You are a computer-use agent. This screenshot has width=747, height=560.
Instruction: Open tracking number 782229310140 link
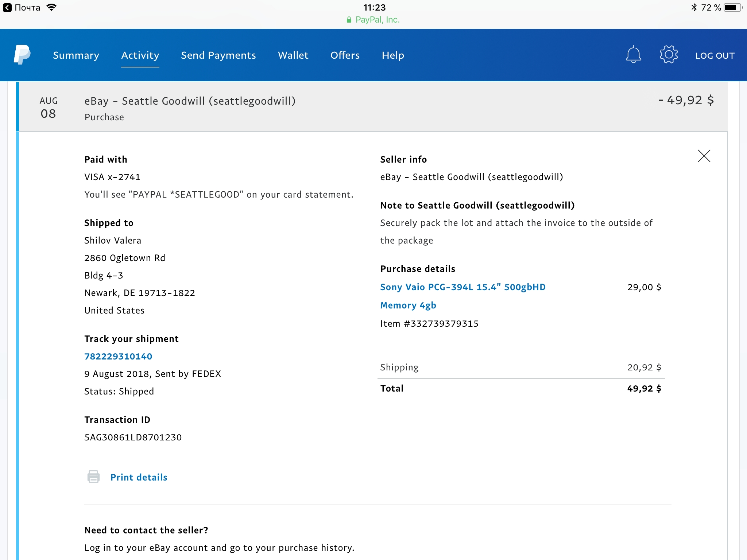(x=118, y=356)
